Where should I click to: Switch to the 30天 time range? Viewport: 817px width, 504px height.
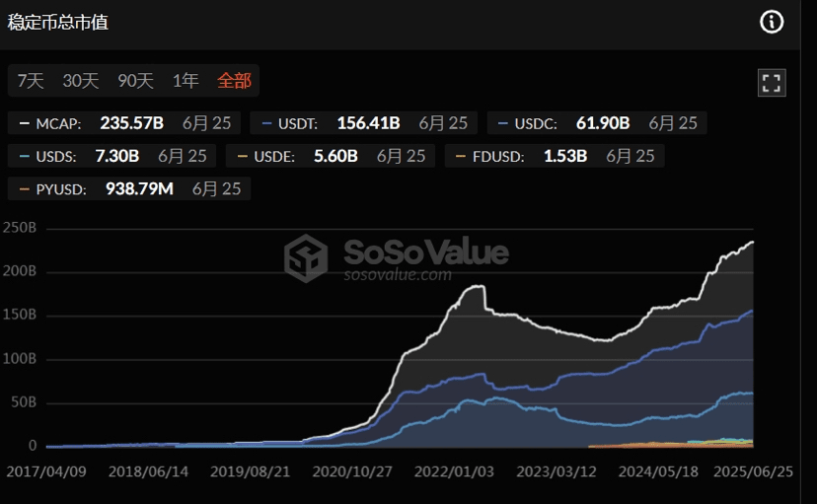(x=81, y=81)
